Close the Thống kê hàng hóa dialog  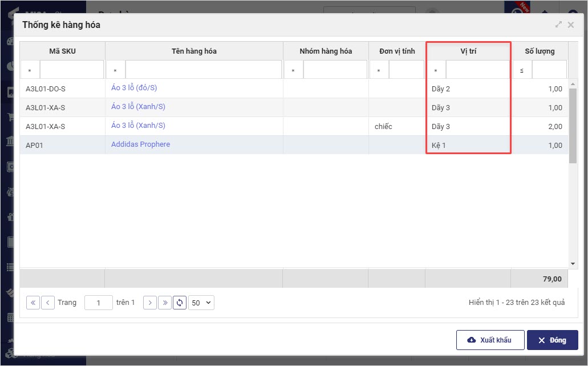tap(571, 25)
